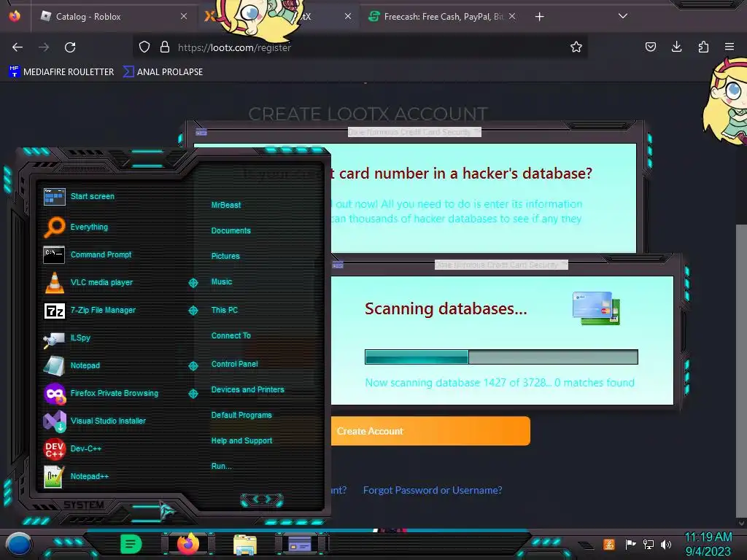Open Visual Studio Installer

pos(94,421)
